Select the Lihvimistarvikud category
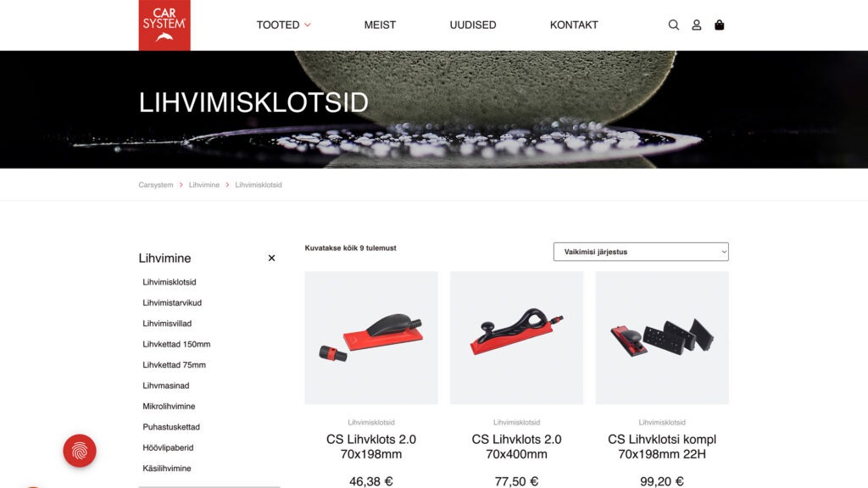This screenshot has width=868, height=488. (x=172, y=302)
